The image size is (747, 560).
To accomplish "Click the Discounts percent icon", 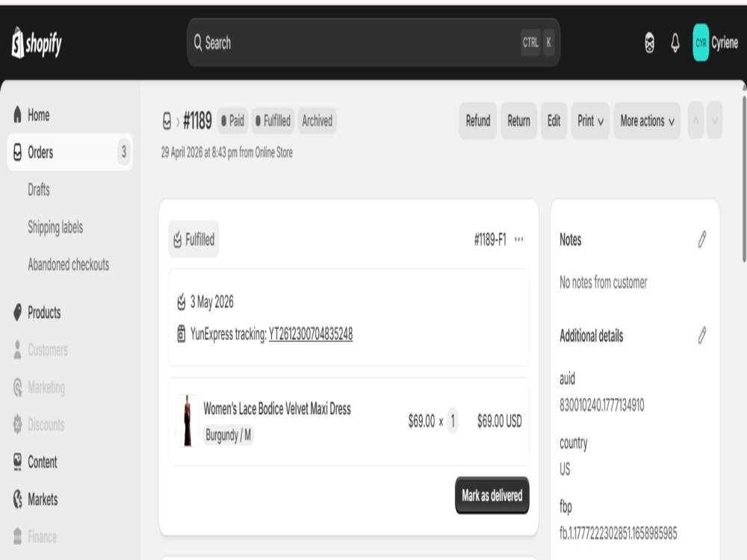I will point(18,424).
